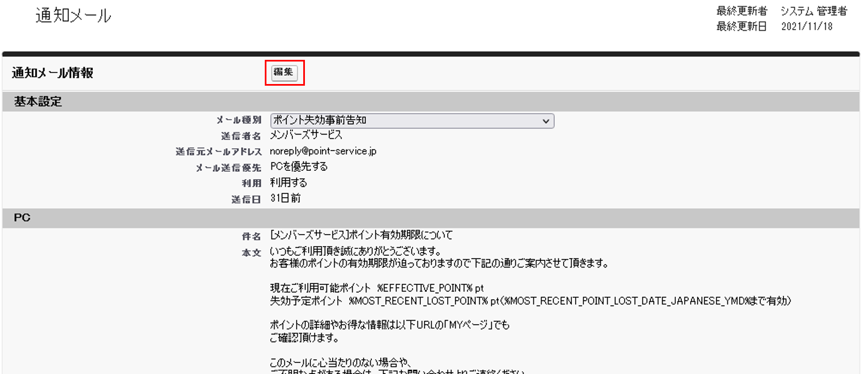Click the %MOST_RECENT_LOST_POINT% line in the body
Image resolution: width=868 pixels, height=374 pixels.
(x=530, y=301)
